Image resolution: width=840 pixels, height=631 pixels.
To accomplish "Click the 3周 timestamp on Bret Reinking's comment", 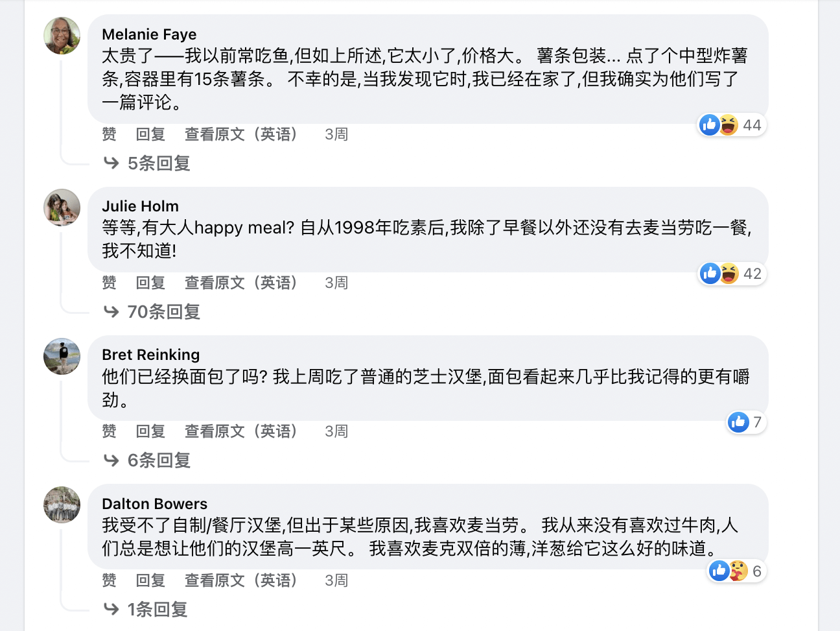I will [336, 431].
